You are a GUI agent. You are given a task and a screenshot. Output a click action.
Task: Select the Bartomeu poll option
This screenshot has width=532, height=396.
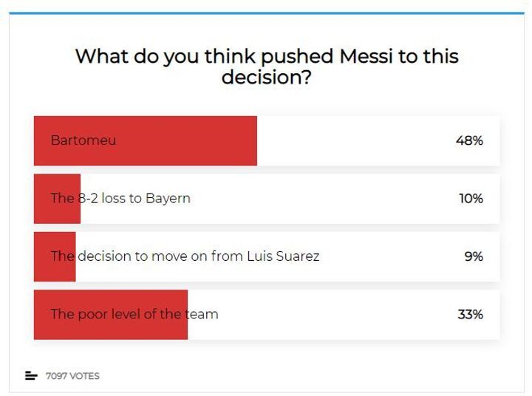83,140
